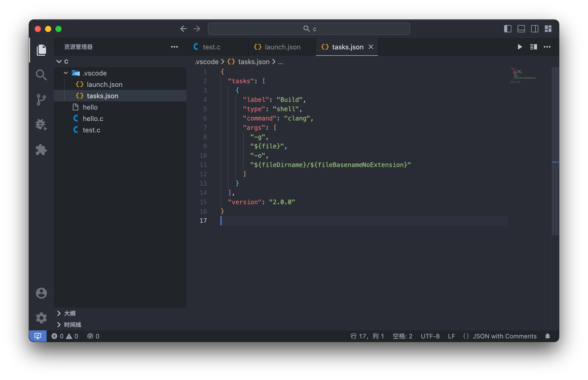Click the breadcrumb ellipsis item
This screenshot has height=380, width=588.
[281, 62]
